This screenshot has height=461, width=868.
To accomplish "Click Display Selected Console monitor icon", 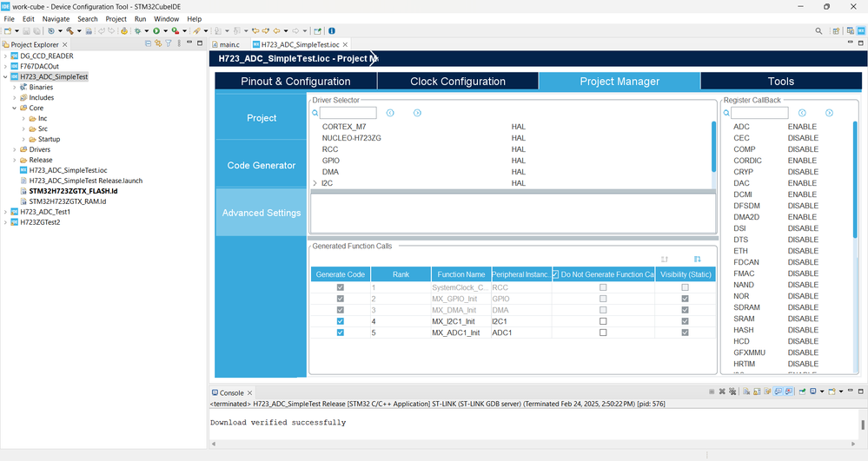I will pos(813,392).
